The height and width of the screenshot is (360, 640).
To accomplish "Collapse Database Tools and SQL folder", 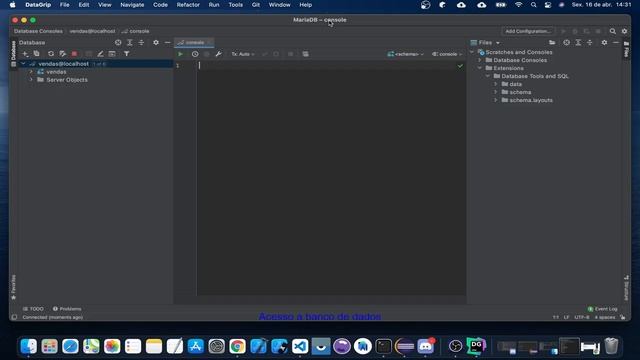I will pos(488,76).
